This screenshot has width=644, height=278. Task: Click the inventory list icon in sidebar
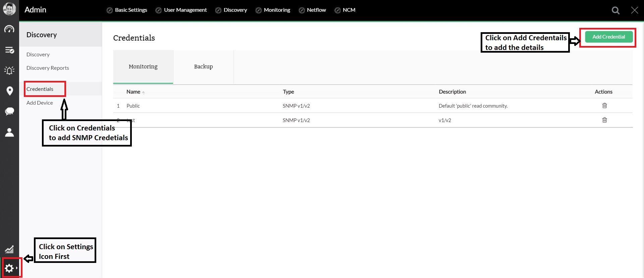coord(9,50)
